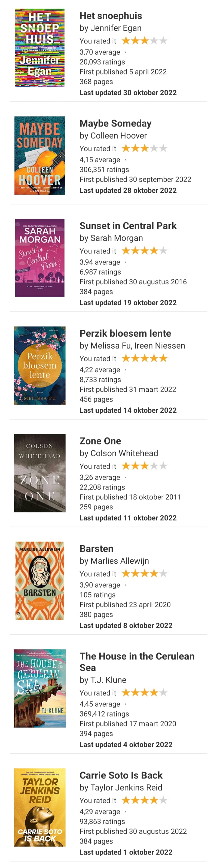Tap the Carrie Soto Is Back star rating
The image size is (217, 868).
point(145,800)
